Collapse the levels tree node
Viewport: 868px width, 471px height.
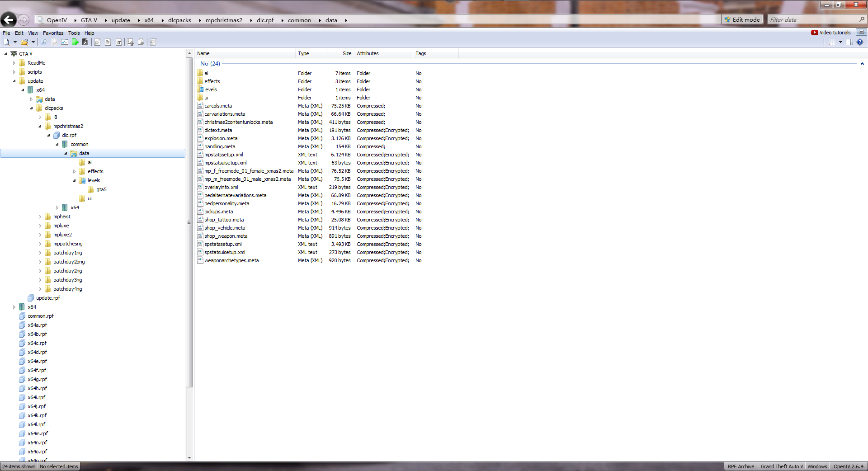click(74, 180)
